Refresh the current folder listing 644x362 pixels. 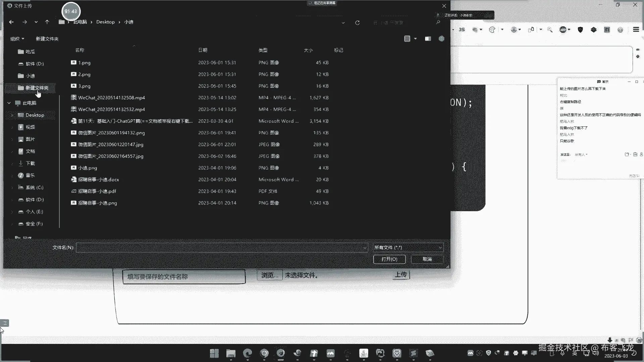tap(357, 23)
